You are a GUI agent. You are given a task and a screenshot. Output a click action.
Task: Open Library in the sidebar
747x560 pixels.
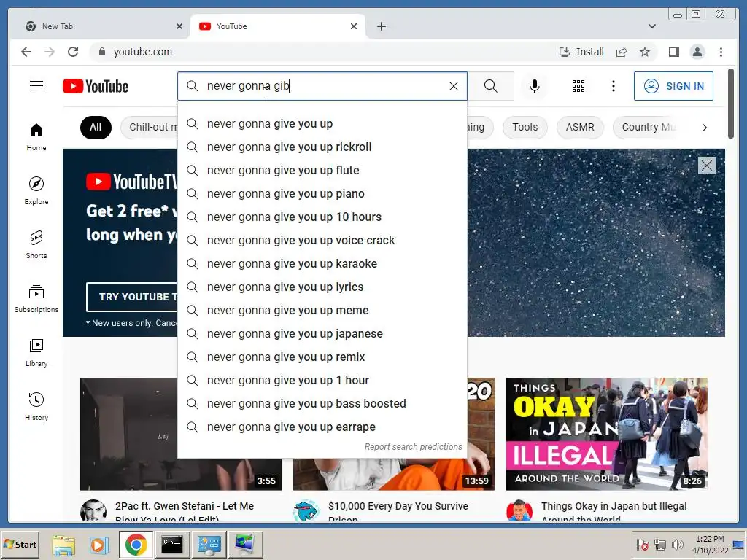pyautogui.click(x=36, y=352)
